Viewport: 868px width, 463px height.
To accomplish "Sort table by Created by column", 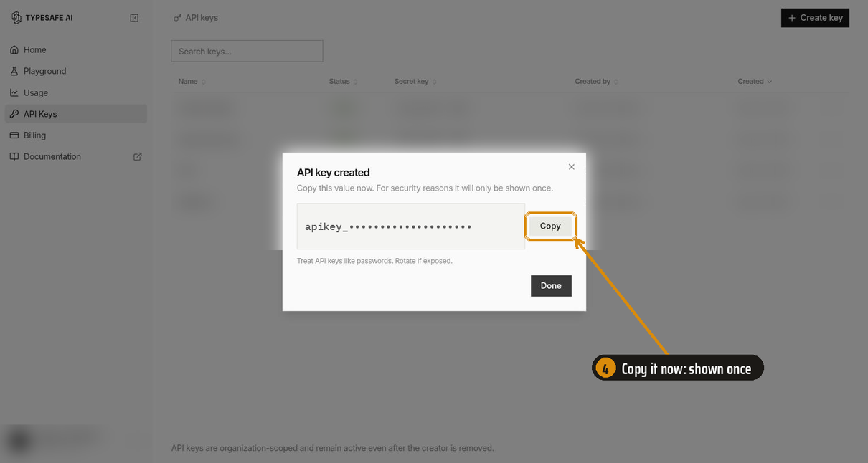I will tap(597, 82).
